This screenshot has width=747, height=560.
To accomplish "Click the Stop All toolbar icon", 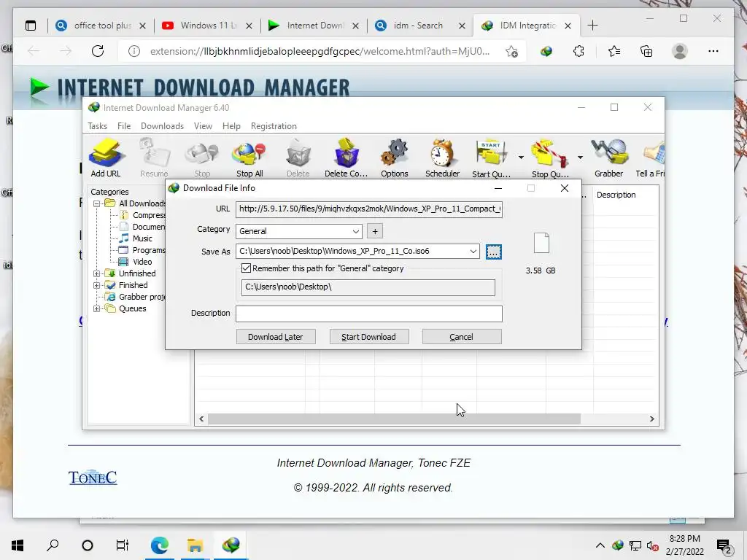I will [x=249, y=157].
